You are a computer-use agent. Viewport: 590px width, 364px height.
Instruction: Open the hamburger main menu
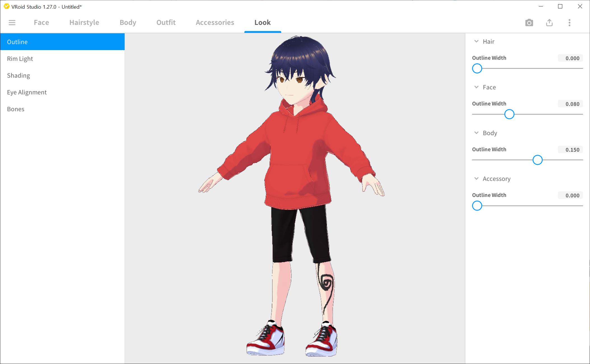[12, 22]
